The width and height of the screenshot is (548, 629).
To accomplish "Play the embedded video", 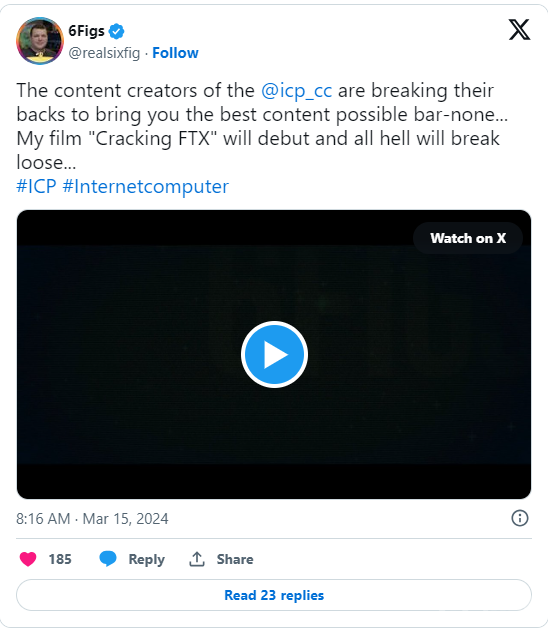I will pyautogui.click(x=274, y=355).
